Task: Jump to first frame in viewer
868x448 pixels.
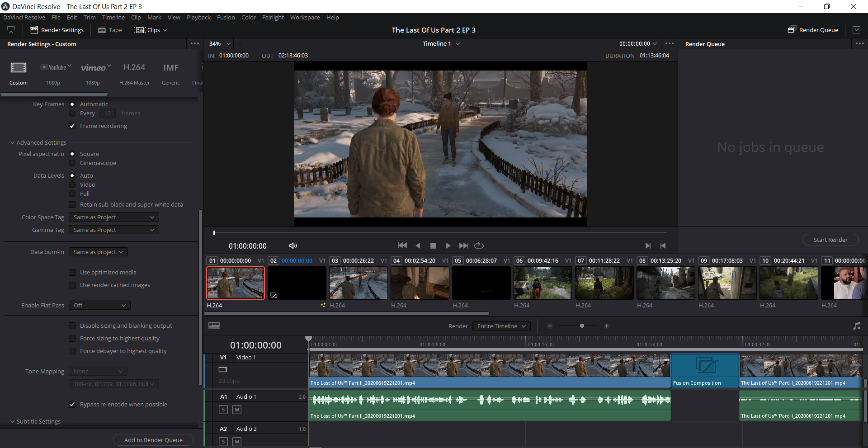Action: tap(402, 245)
